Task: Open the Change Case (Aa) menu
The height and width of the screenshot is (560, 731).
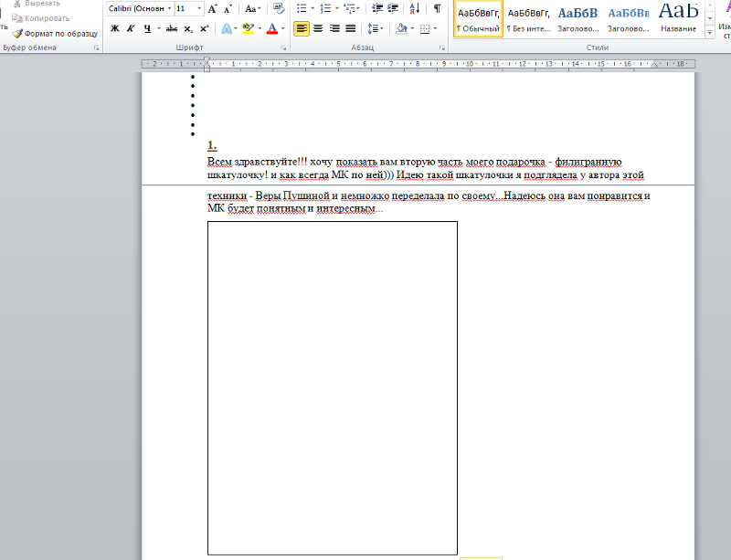Action: coord(252,9)
